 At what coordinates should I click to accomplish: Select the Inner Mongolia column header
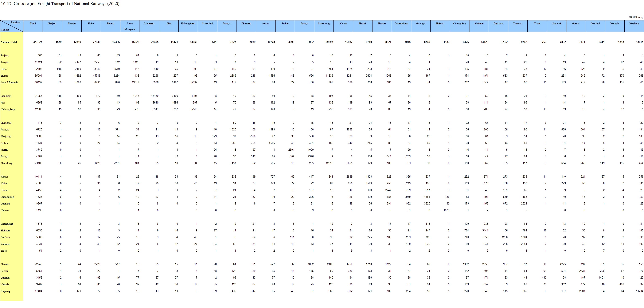130,26
